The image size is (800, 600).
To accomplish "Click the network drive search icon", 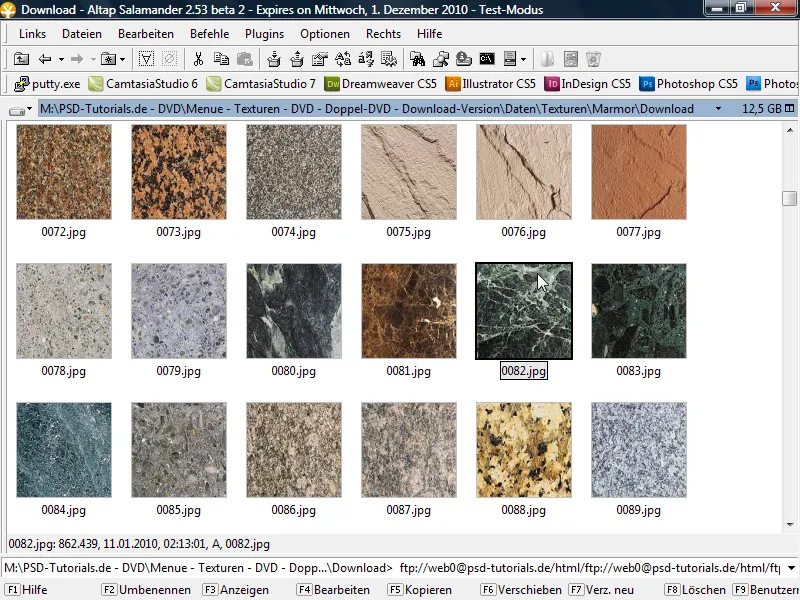I will pyautogui.click(x=441, y=59).
